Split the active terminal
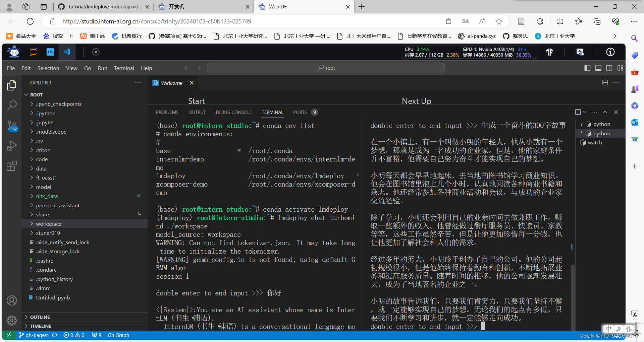 (577, 112)
